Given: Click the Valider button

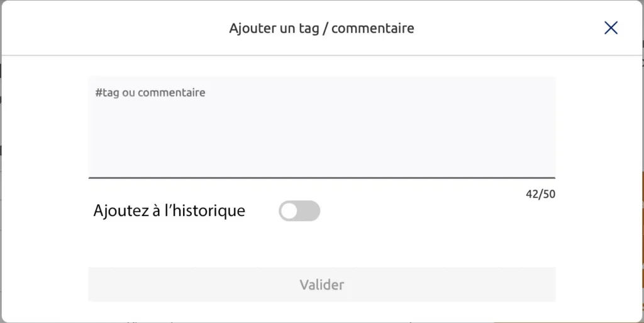Looking at the screenshot, I should coord(321,285).
